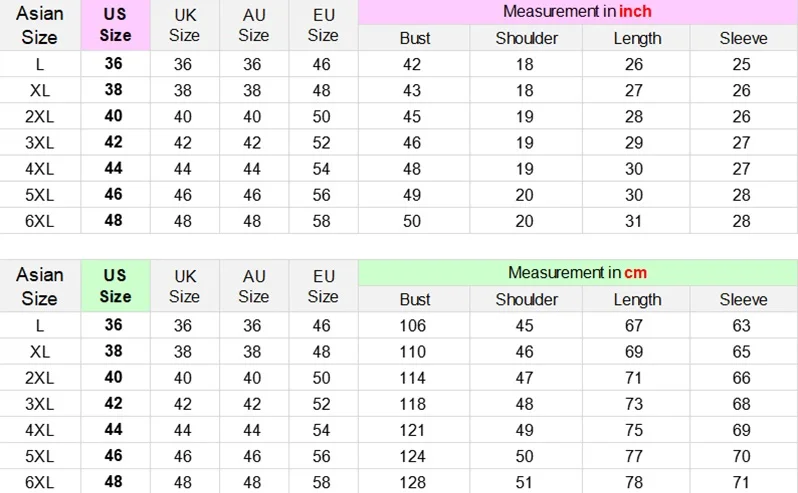Click the Sleeve column header in cm table
The image size is (798, 493).
tap(744, 299)
